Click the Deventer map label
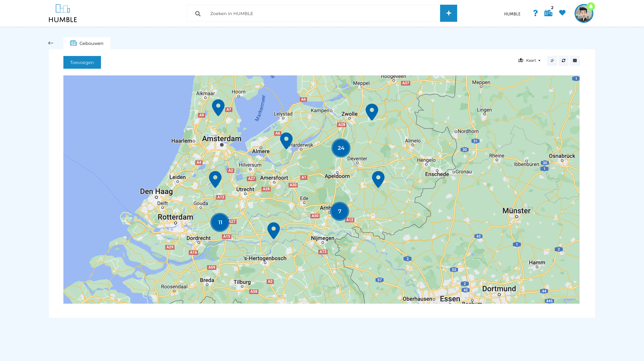This screenshot has width=644, height=361. click(x=357, y=159)
